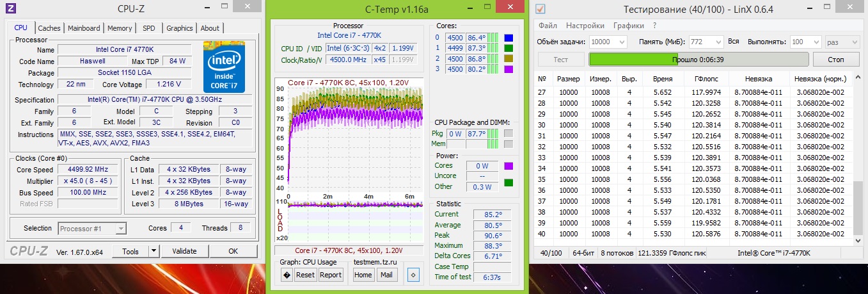Click the LinX checkmark icon in title bar

[x=541, y=9]
